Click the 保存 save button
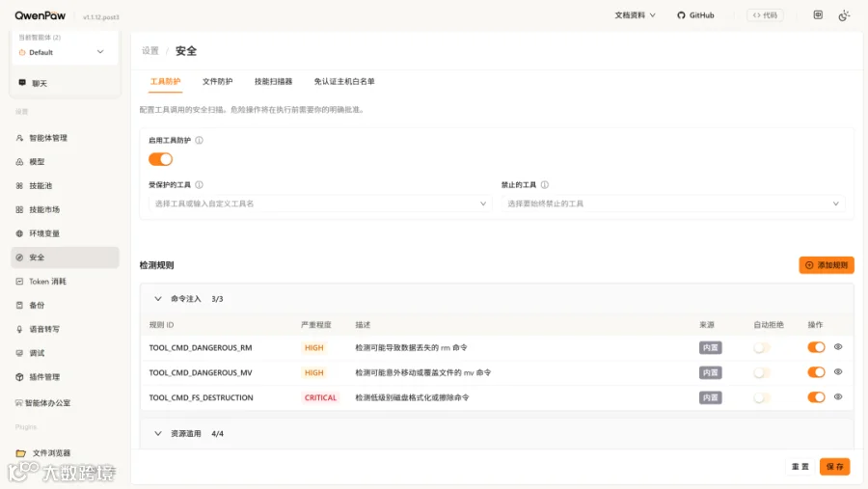The width and height of the screenshot is (868, 489). point(835,466)
